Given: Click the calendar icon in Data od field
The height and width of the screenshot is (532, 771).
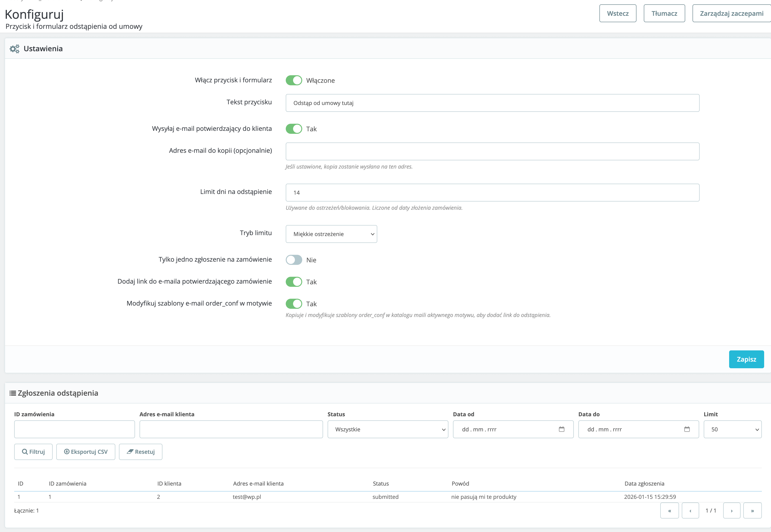Looking at the screenshot, I should tap(561, 429).
